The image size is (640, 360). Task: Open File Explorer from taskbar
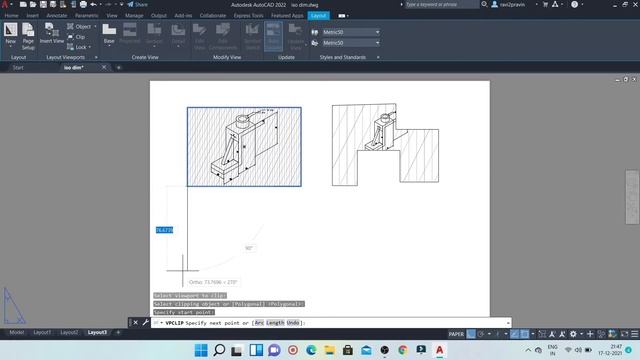click(329, 350)
